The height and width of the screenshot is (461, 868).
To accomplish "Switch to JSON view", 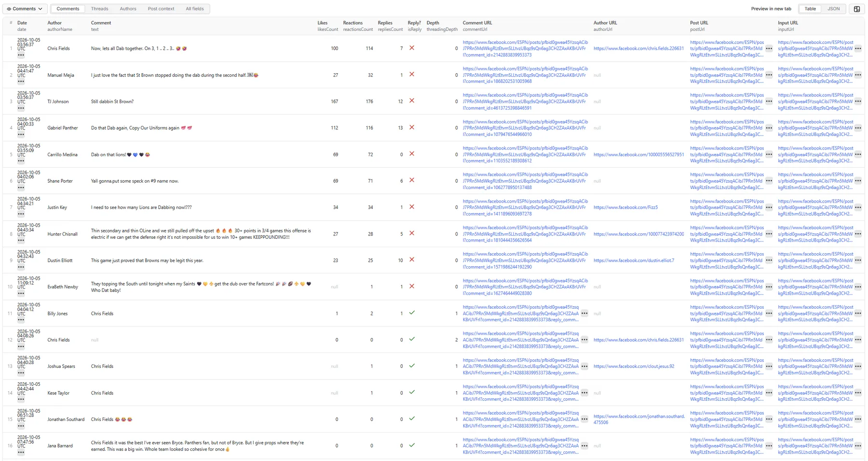I will (833, 9).
